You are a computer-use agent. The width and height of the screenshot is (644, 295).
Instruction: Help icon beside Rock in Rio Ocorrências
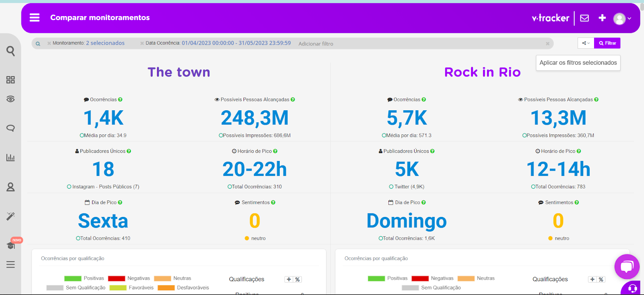(424, 99)
